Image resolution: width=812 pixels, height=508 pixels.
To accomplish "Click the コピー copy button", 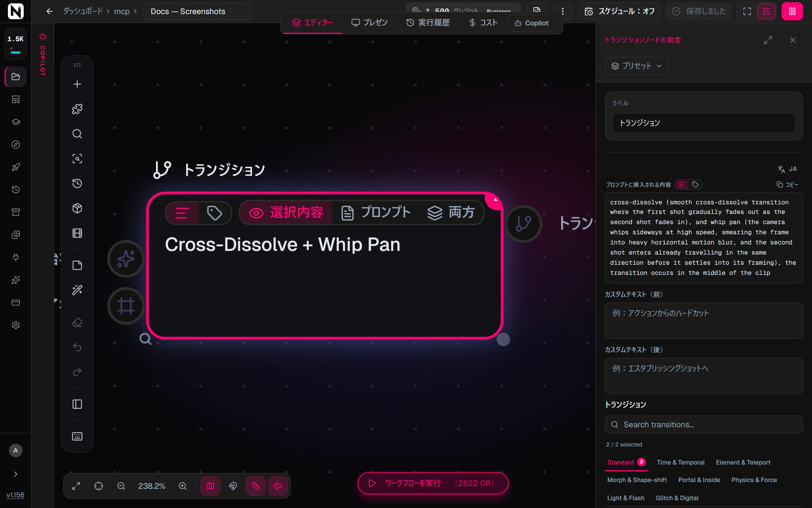I will (x=787, y=185).
